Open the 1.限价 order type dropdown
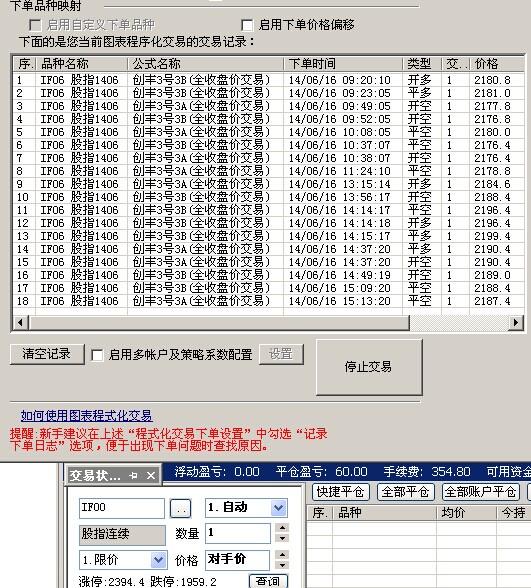This screenshot has width=531, height=588. [x=158, y=560]
